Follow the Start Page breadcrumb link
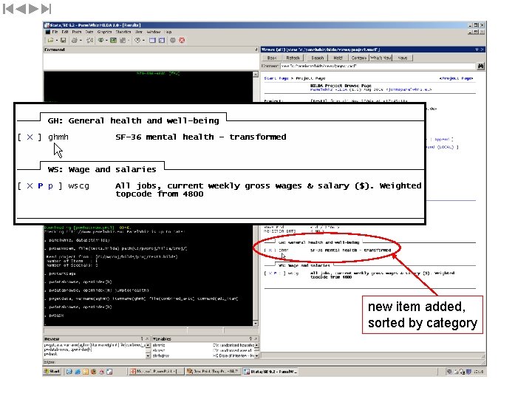This screenshot has height=399, width=532. click(276, 78)
